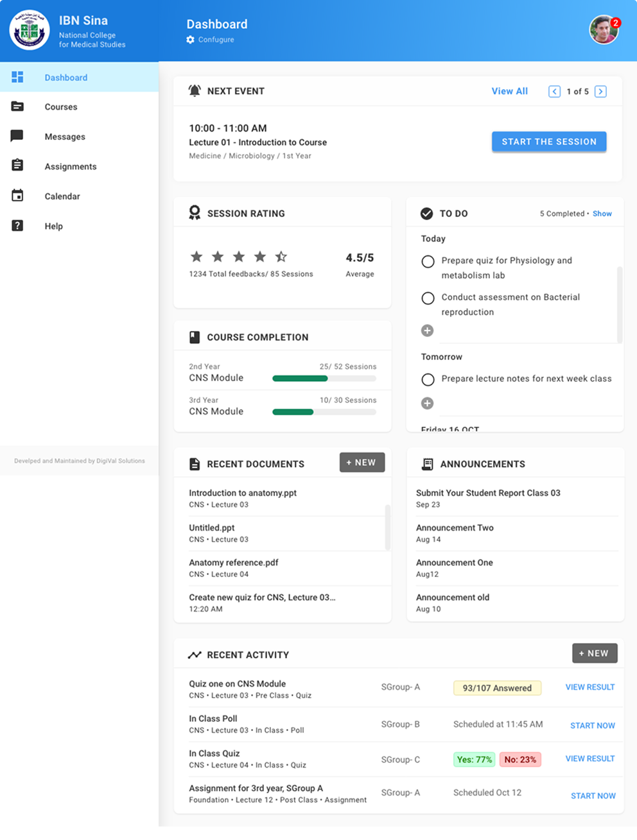Click the Session Rating award icon
Screen dimensions: 637x840
click(x=195, y=212)
